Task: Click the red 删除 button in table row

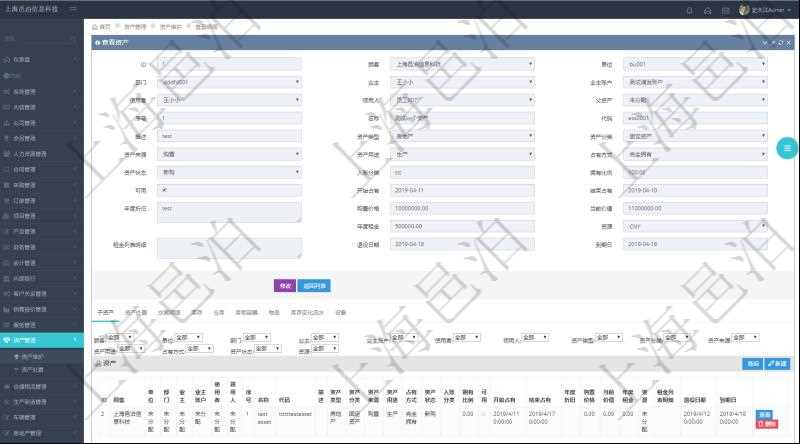Action: click(764, 424)
